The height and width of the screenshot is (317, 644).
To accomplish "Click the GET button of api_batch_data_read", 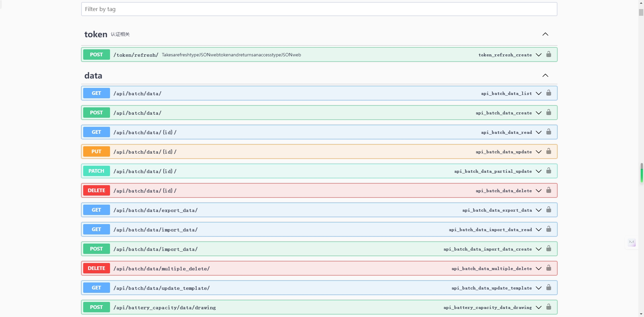I will (x=96, y=132).
